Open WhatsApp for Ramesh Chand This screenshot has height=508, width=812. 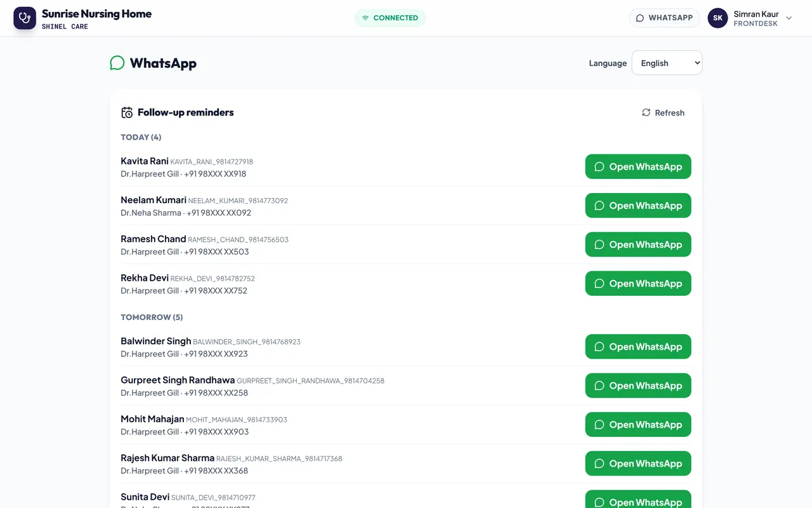click(638, 244)
